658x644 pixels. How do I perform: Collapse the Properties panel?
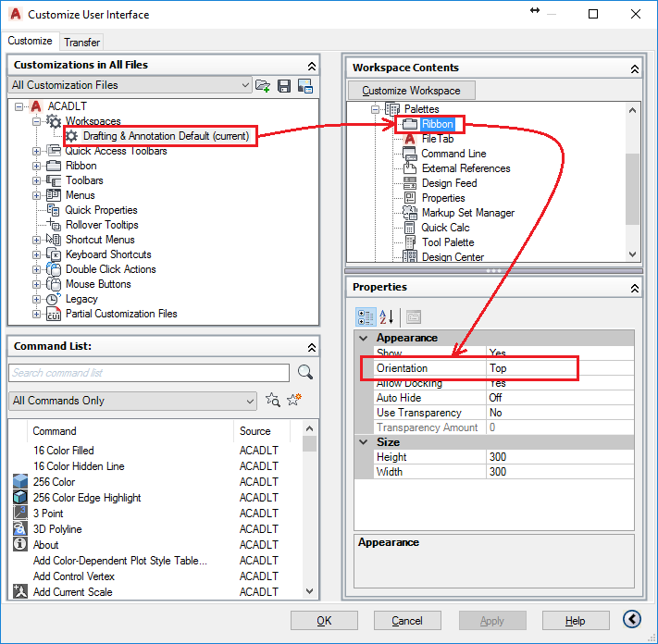tap(635, 288)
